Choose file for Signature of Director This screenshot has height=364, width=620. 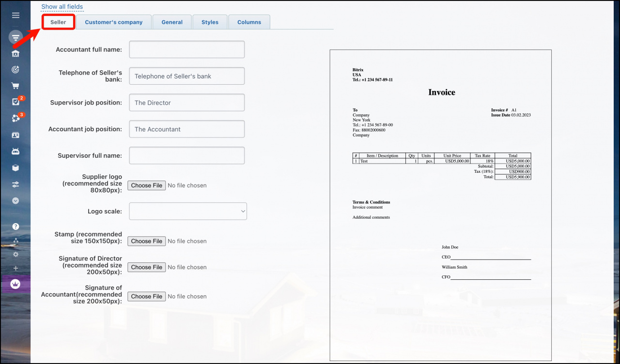pyautogui.click(x=147, y=267)
